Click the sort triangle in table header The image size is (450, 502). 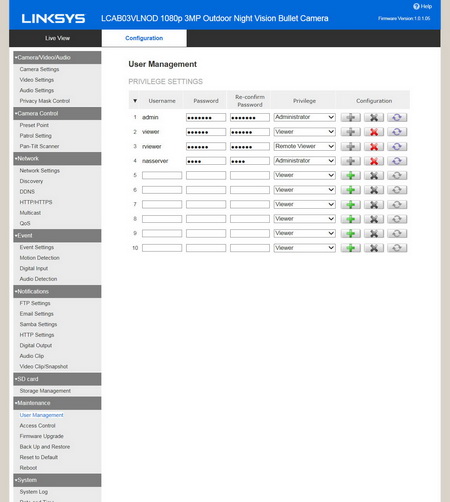(x=135, y=101)
